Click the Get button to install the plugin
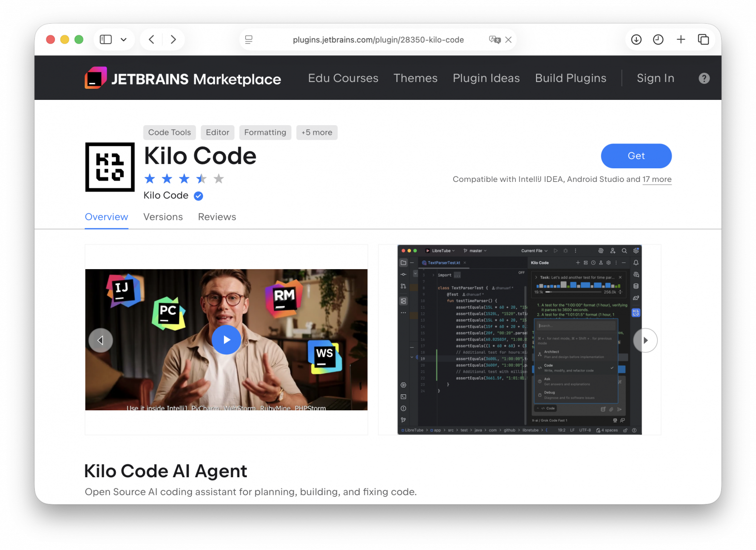 pos(636,156)
